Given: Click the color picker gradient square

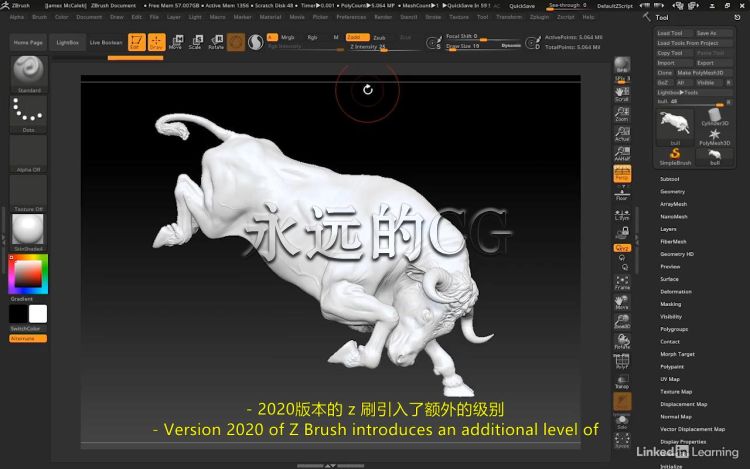Looking at the screenshot, I should click(x=28, y=273).
